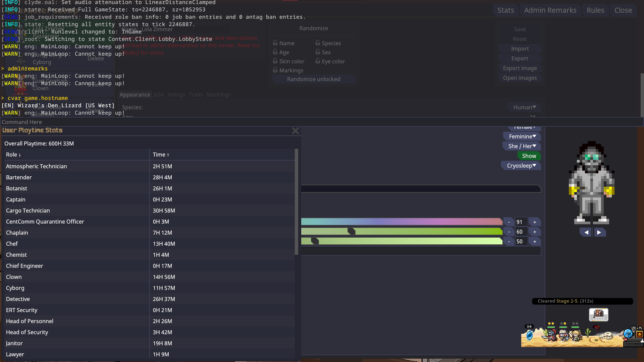
Task: Import a character profile
Action: [520, 49]
